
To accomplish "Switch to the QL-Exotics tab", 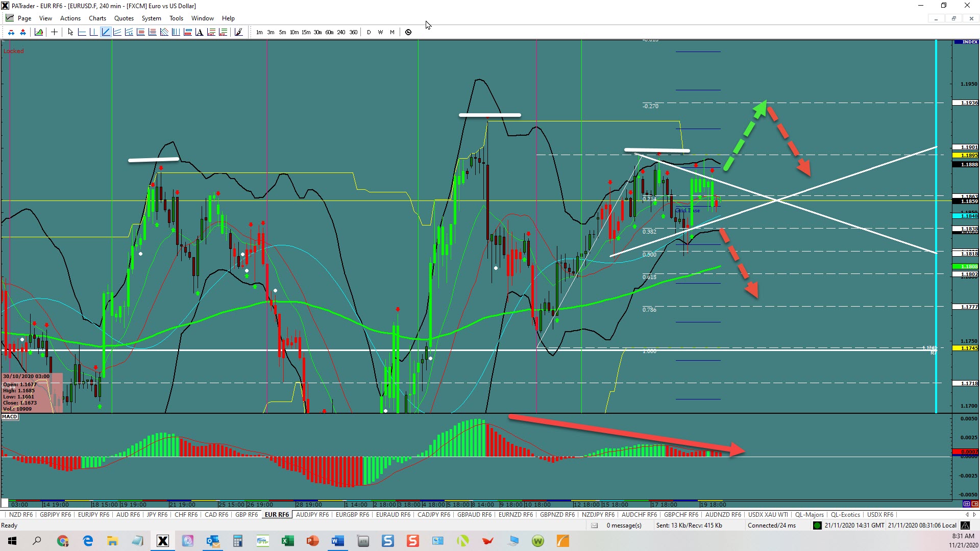I will point(846,514).
